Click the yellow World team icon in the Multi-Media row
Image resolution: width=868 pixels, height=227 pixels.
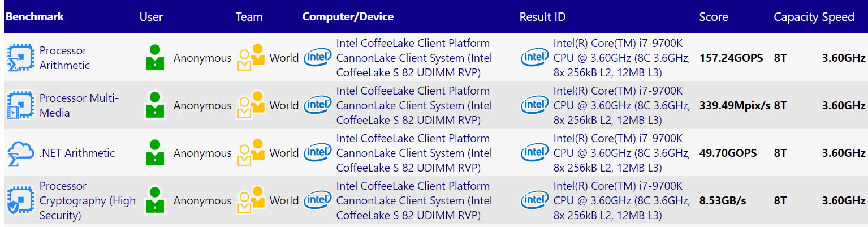251,105
